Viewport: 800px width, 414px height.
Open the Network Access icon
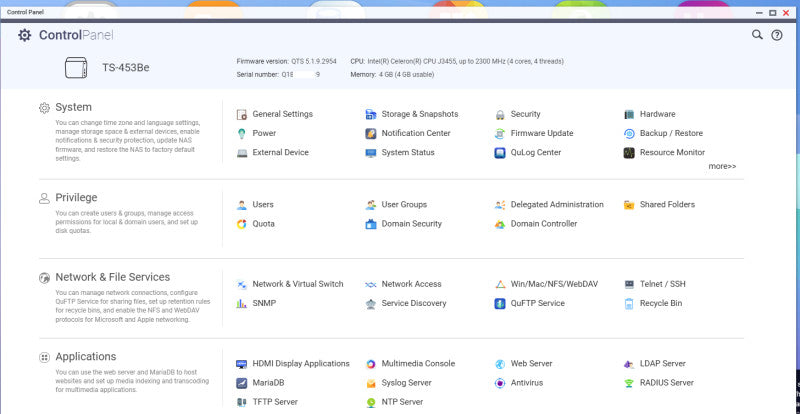[x=371, y=284]
